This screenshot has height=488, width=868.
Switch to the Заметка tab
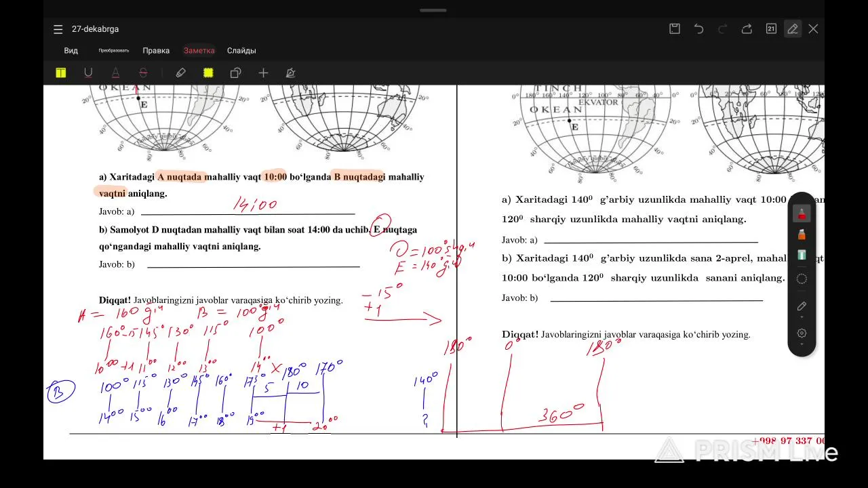199,51
